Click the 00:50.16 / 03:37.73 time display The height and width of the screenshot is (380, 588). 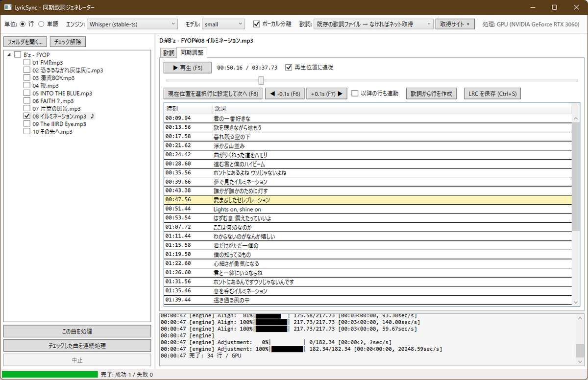click(x=247, y=68)
